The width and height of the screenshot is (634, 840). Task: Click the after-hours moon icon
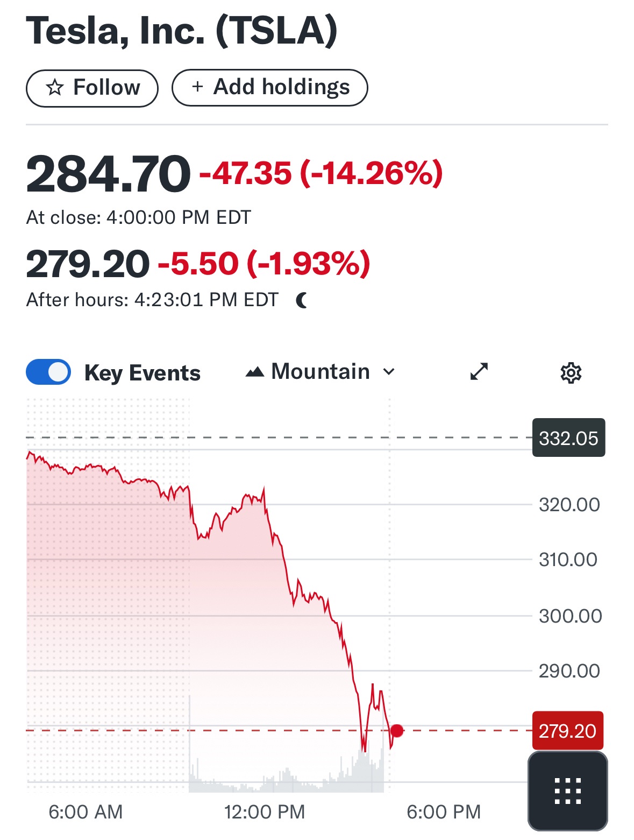pyautogui.click(x=302, y=300)
